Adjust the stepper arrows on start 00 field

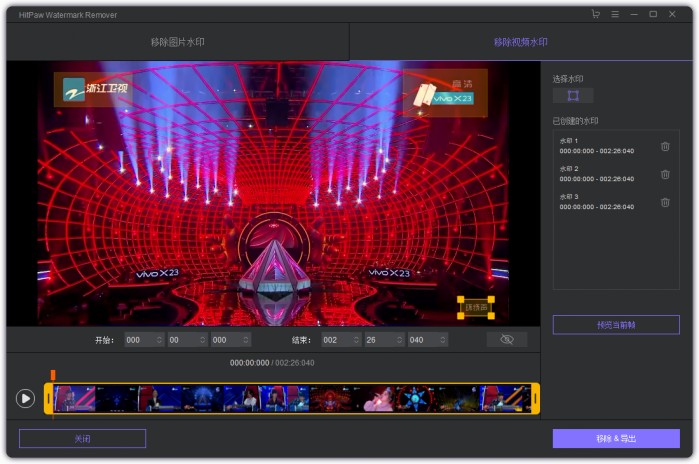(202, 340)
